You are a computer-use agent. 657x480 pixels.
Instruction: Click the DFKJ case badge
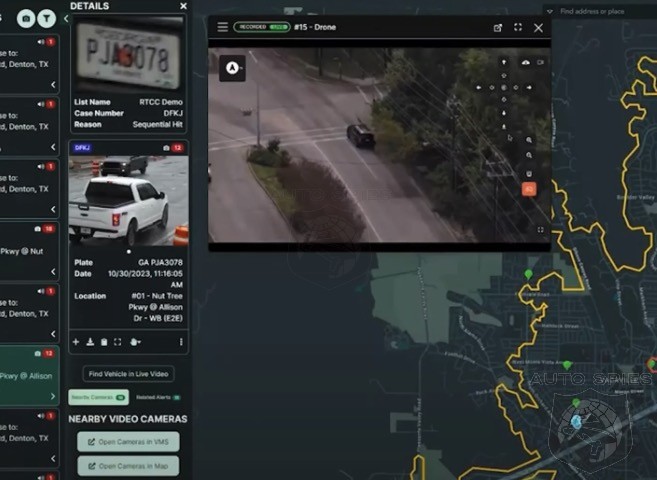click(x=83, y=148)
